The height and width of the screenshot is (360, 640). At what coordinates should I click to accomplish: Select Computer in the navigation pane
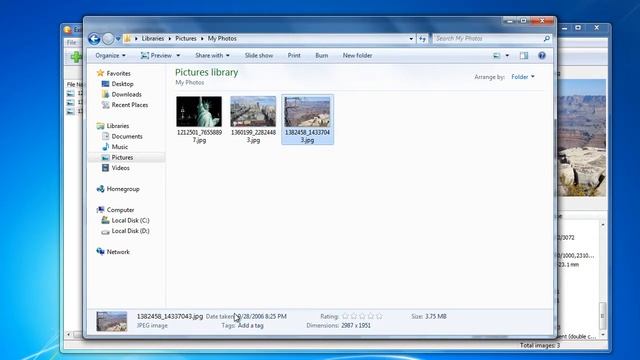[x=120, y=210]
